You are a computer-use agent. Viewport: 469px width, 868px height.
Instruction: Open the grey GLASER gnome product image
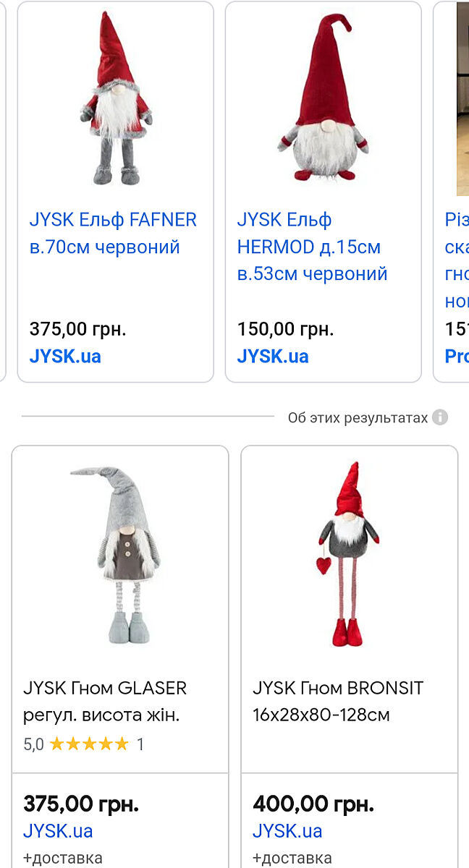pyautogui.click(x=120, y=554)
